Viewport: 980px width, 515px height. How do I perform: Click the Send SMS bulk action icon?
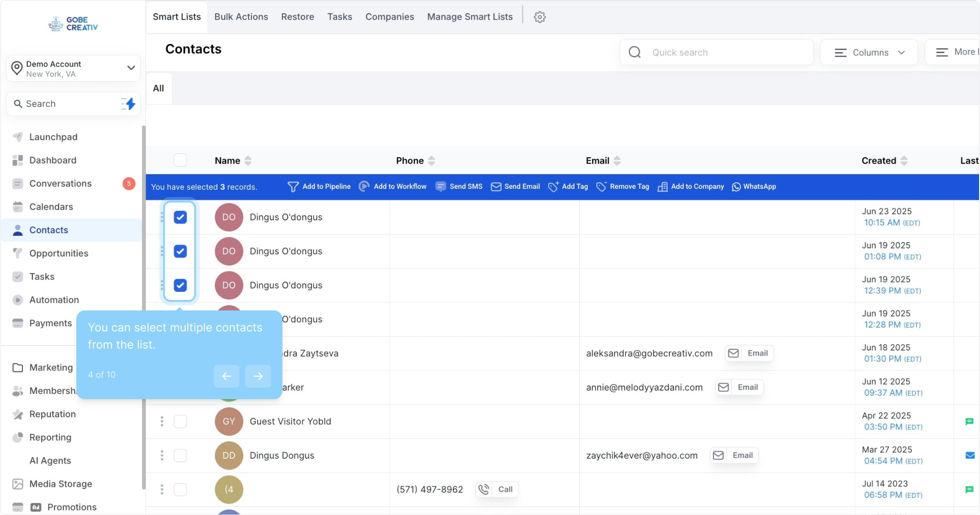point(440,187)
